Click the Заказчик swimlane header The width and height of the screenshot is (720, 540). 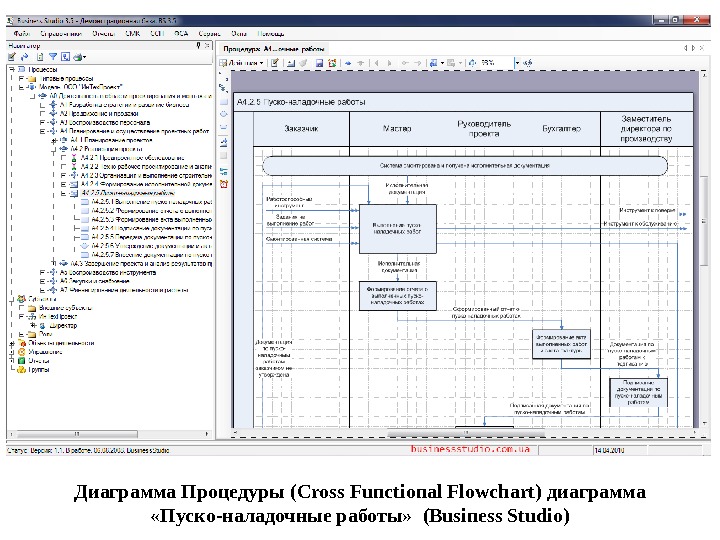point(301,129)
